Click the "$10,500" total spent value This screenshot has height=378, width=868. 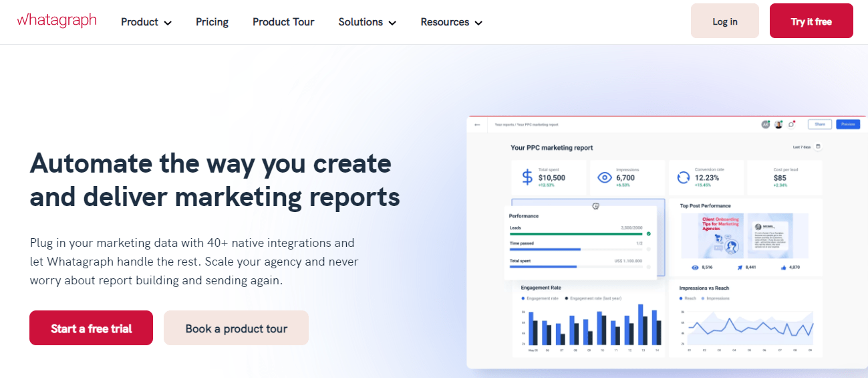(x=552, y=178)
